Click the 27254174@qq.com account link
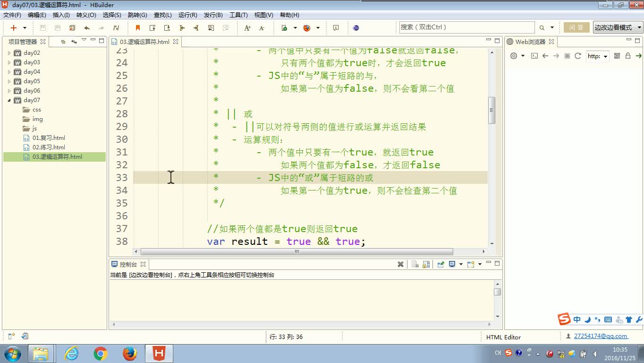Viewport: 644px width, 363px height. 601,336
